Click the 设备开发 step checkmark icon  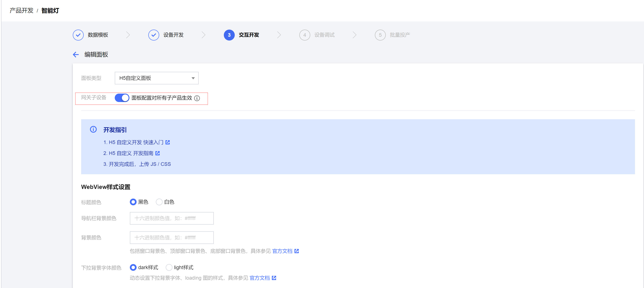point(154,35)
